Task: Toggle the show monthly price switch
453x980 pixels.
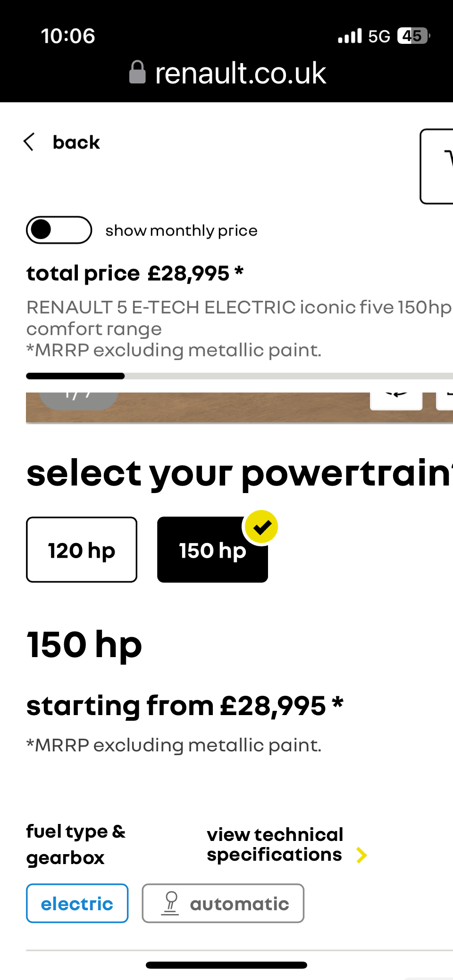Action: pos(59,230)
